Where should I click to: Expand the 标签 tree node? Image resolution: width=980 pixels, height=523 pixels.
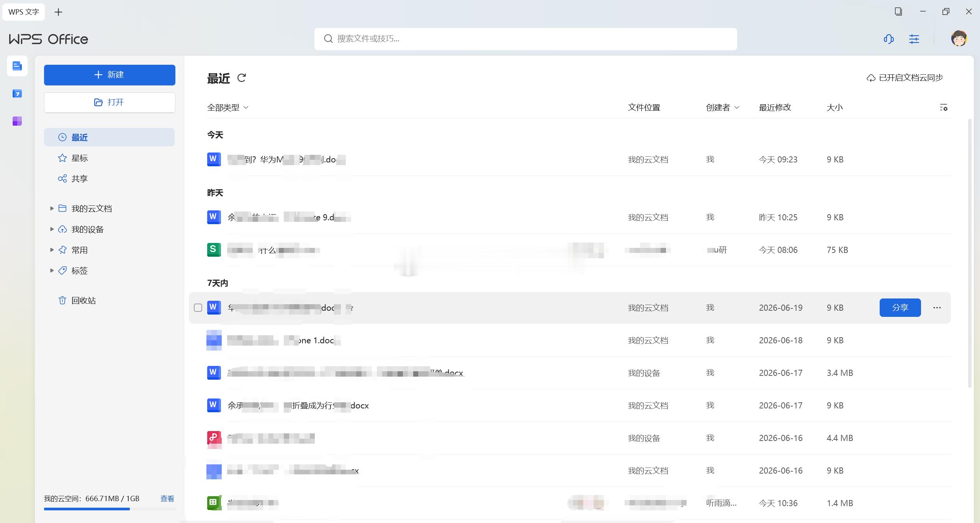coord(52,271)
